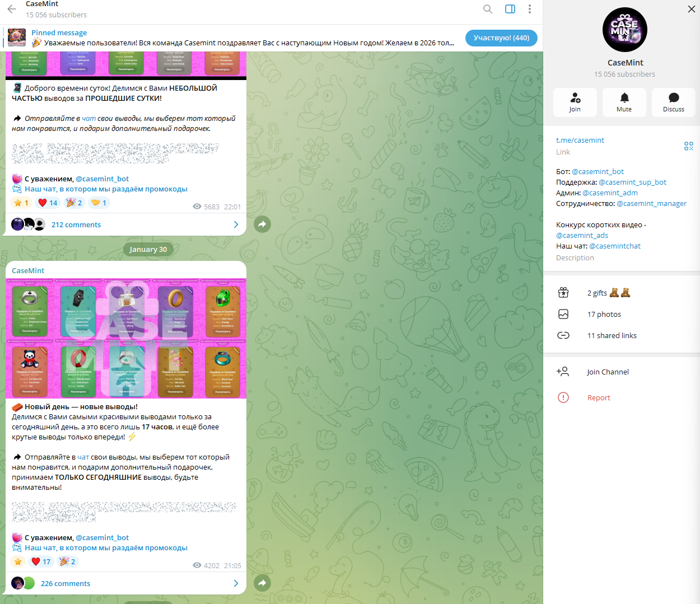Mute the CaseMint channel notifications
The width and height of the screenshot is (700, 604).
click(x=624, y=102)
